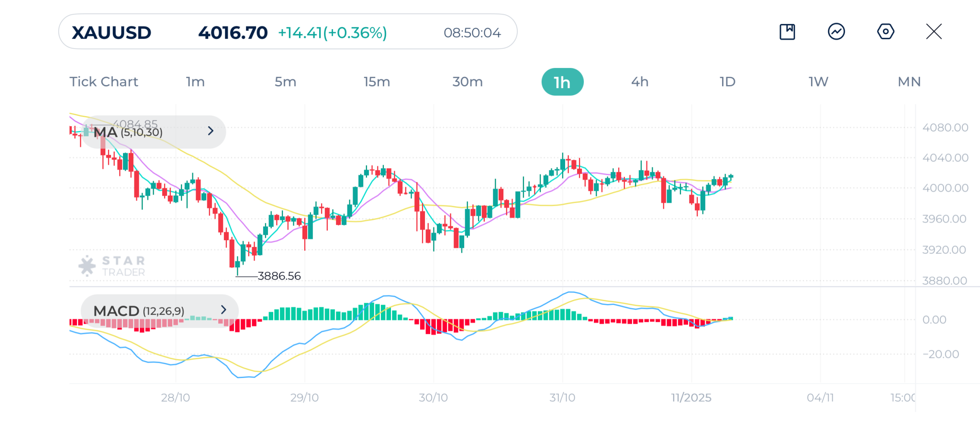Close the chart with X icon
980x431 pixels.
click(x=934, y=32)
